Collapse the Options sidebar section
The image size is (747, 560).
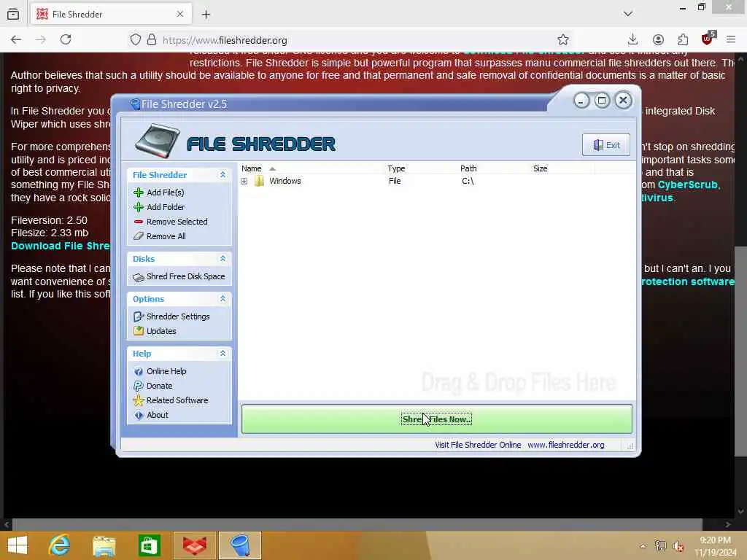(222, 298)
